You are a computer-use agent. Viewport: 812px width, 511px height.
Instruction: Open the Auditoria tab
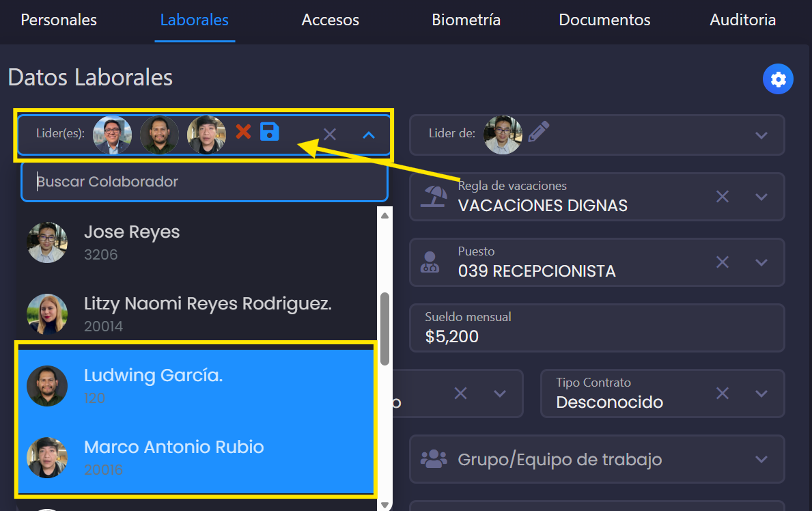click(742, 20)
